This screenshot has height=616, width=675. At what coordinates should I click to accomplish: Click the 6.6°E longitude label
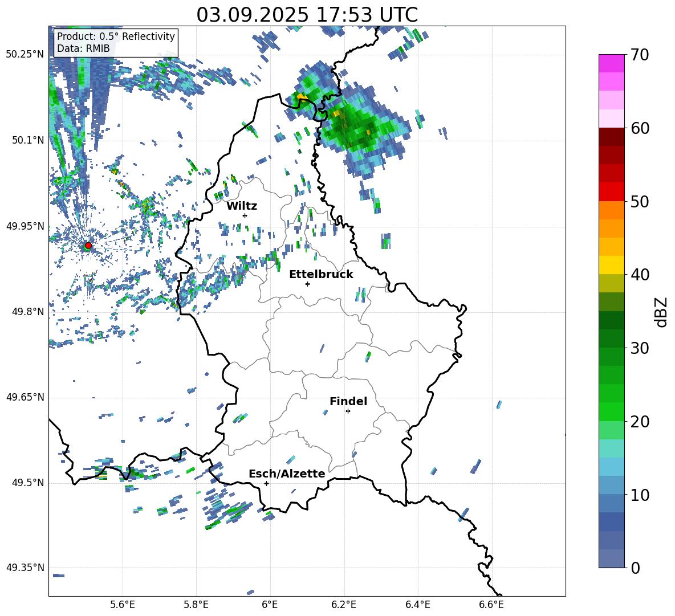(491, 605)
